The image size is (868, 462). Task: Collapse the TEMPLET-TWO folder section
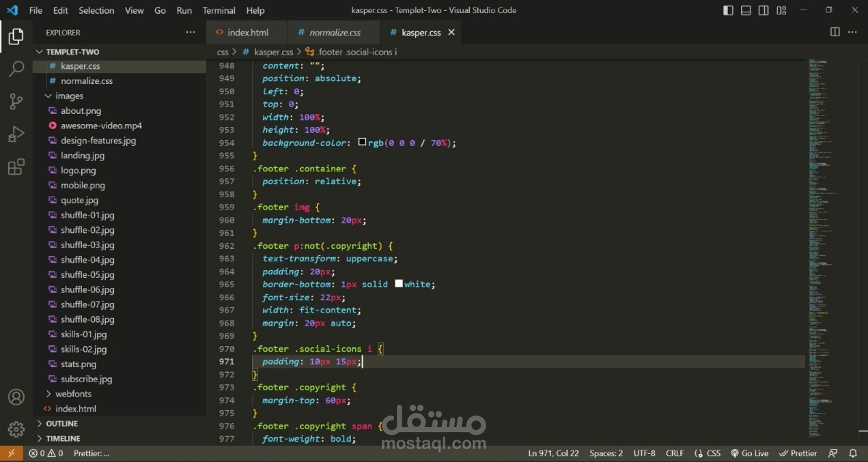point(120,52)
